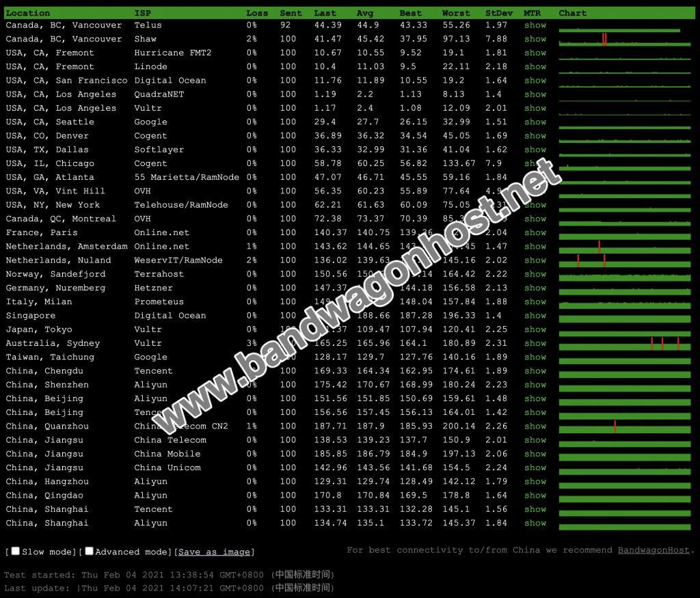Show MTR for Denver Cogent row
Screen dimensions: 700x598
535,136
